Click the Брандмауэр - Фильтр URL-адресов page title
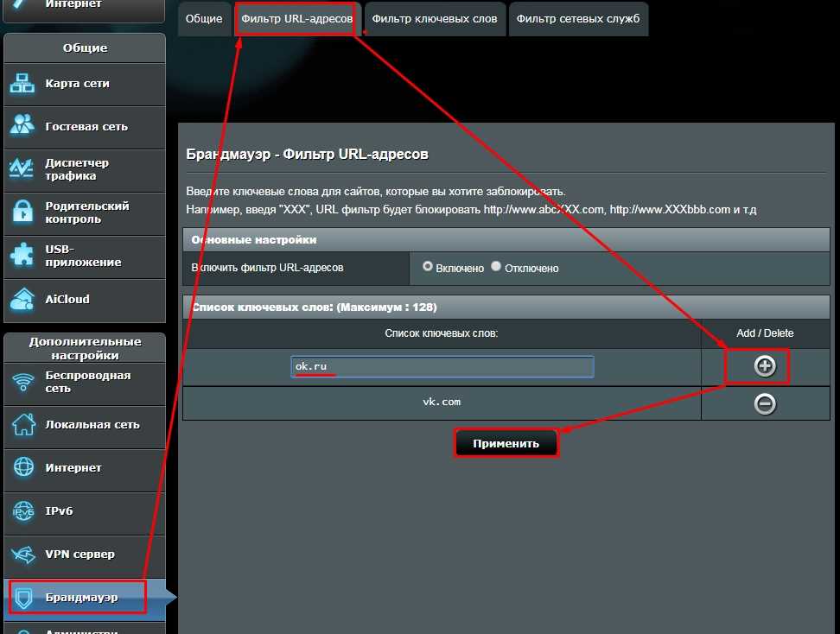Screen dimensions: 840x634 307,155
